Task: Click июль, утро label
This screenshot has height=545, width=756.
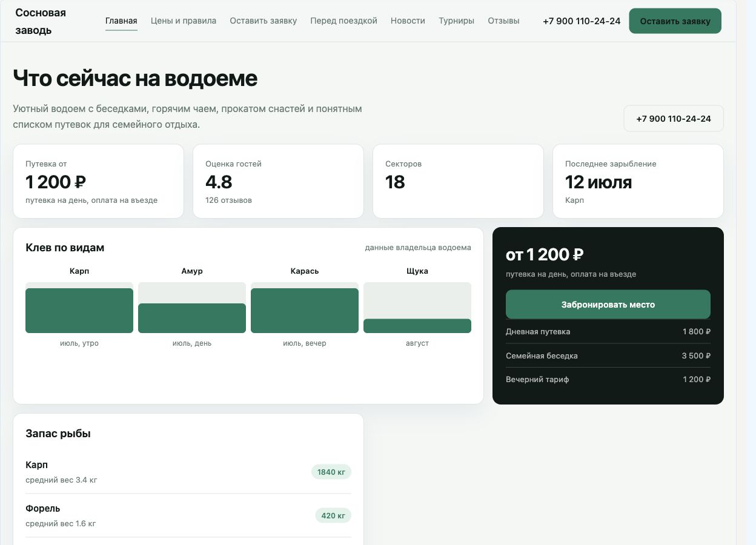Action: coord(79,343)
